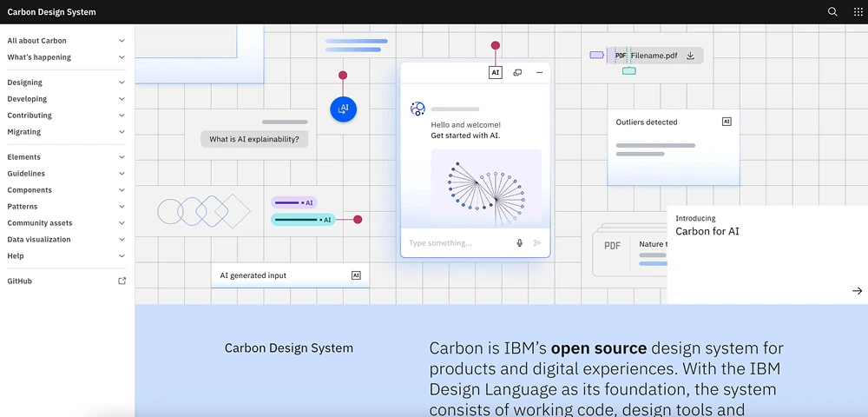Click the dandelion chart image in chat

486,189
